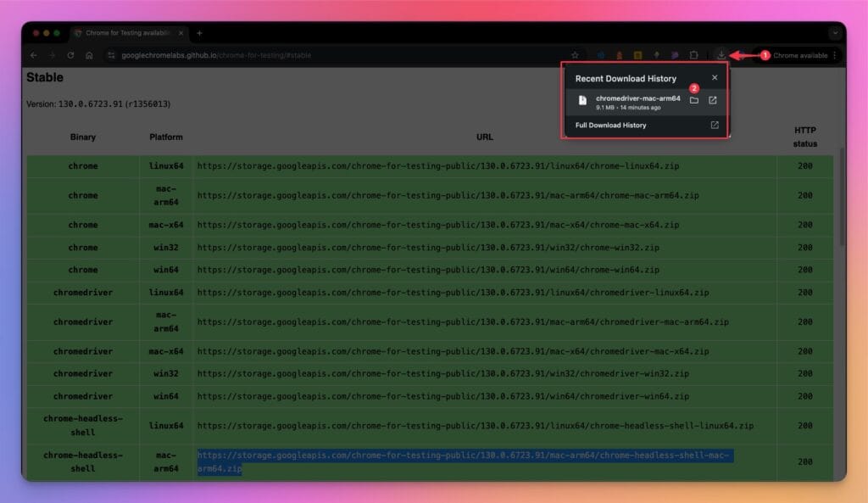This screenshot has height=503, width=868.
Task: Show chromedriver-mac-arm64 in folder
Action: [694, 100]
